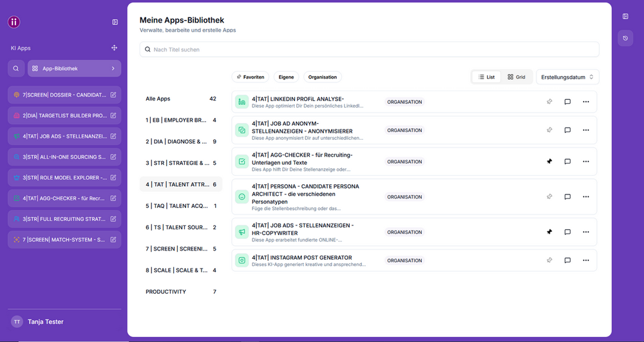Unpin the AGG-CHECKER app favorite pin
The height and width of the screenshot is (342, 644).
(x=549, y=162)
